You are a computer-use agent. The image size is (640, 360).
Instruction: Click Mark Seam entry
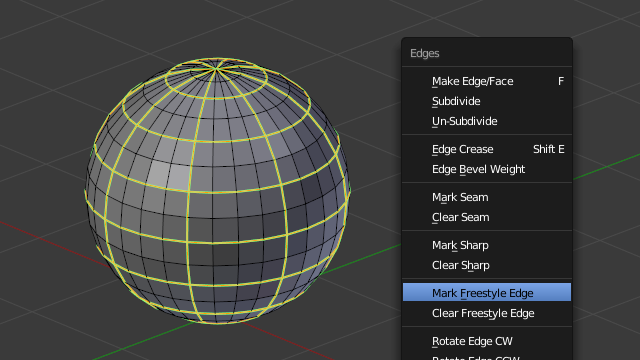487,197
